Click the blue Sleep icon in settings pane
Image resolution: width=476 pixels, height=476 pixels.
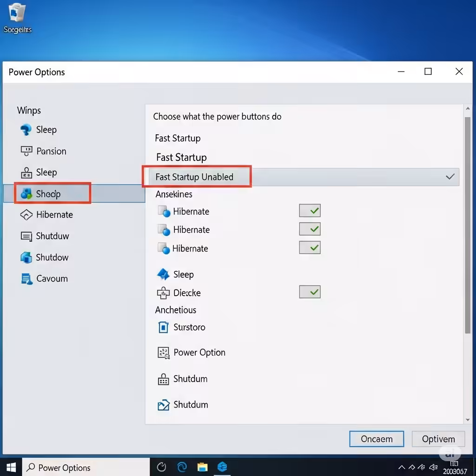point(163,274)
